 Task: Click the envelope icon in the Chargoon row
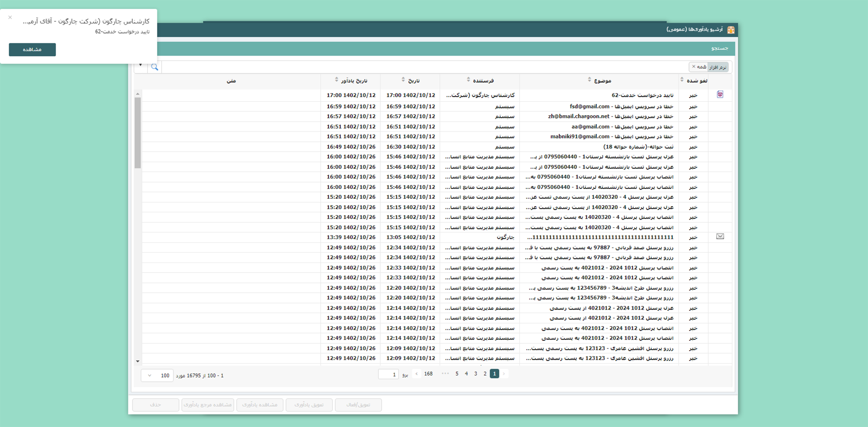point(720,236)
